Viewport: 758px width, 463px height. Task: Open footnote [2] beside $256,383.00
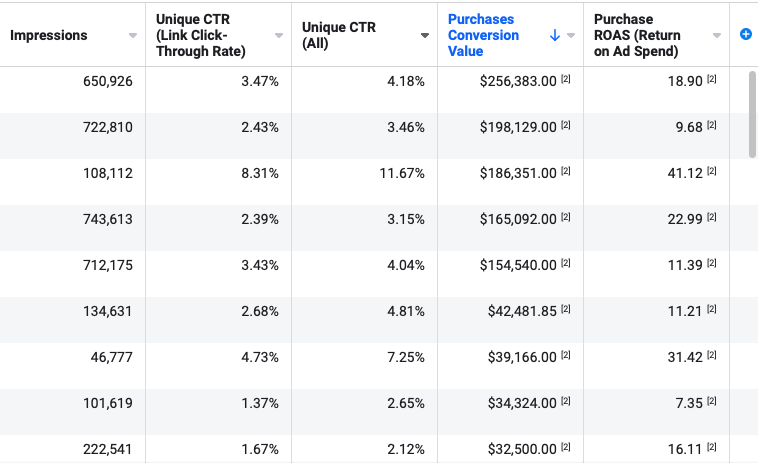pyautogui.click(x=566, y=79)
